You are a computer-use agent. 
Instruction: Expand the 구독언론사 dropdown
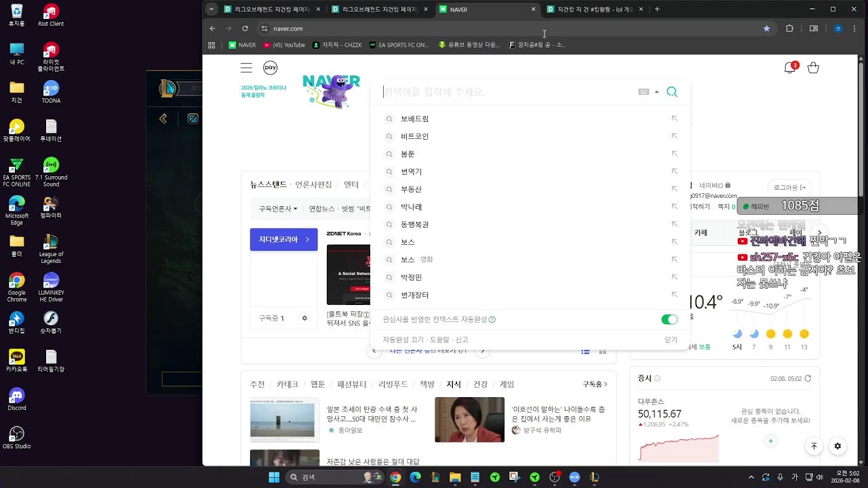[x=278, y=209]
